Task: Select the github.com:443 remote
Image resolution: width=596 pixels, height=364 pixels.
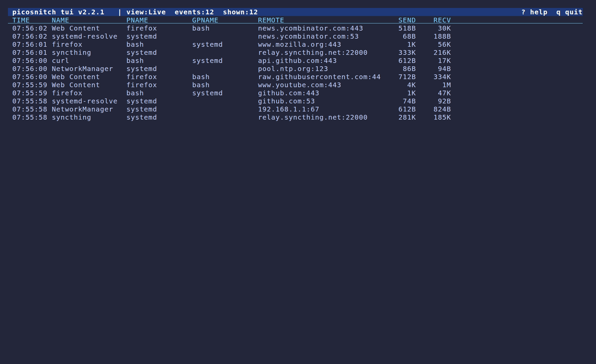Action: click(288, 93)
